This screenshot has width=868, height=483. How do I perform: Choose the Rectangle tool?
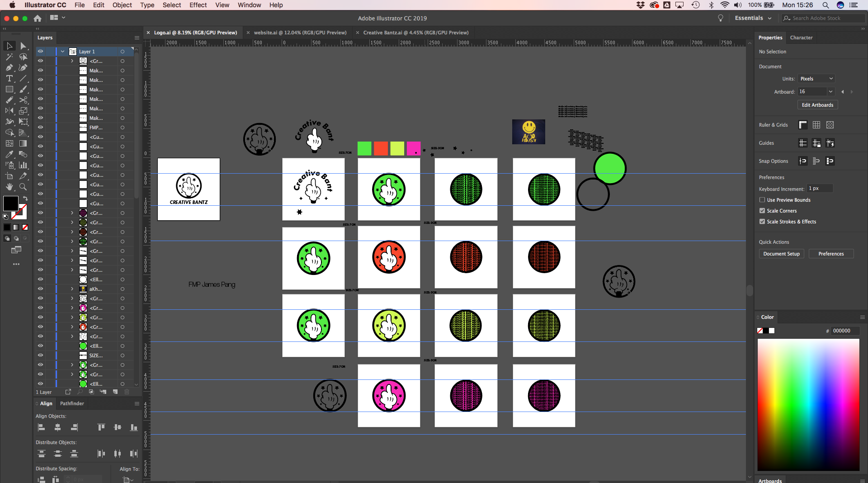[9, 90]
